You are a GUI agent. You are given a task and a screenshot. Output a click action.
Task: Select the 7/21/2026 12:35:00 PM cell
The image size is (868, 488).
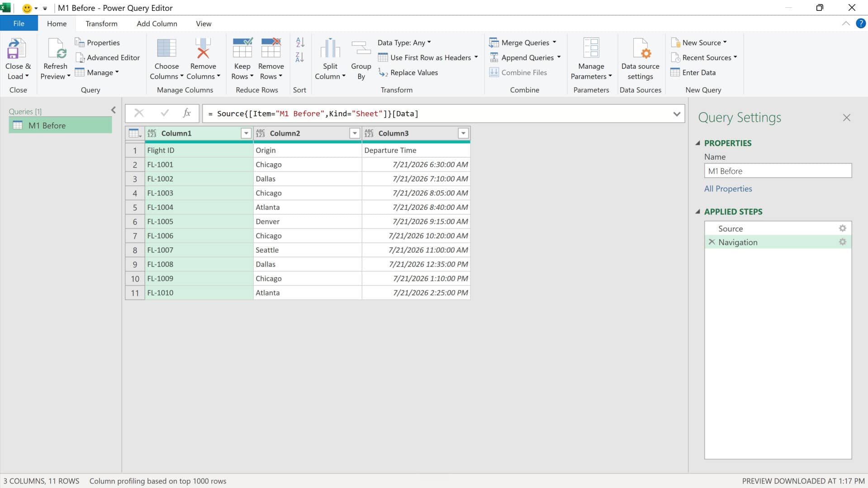click(416, 264)
